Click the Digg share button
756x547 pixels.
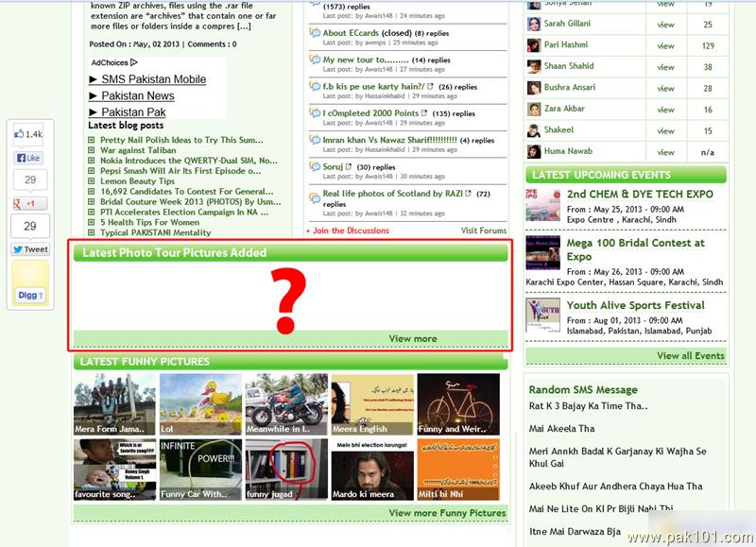point(30,296)
